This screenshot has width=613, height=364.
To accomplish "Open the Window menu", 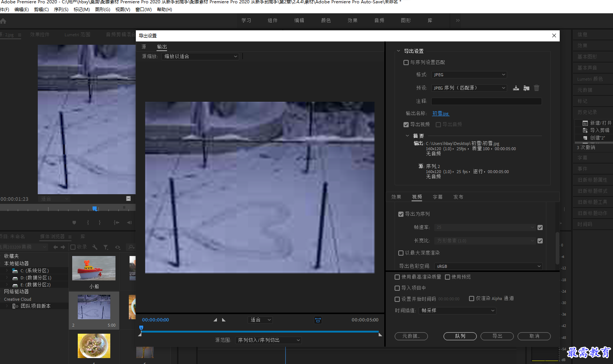I will (143, 10).
